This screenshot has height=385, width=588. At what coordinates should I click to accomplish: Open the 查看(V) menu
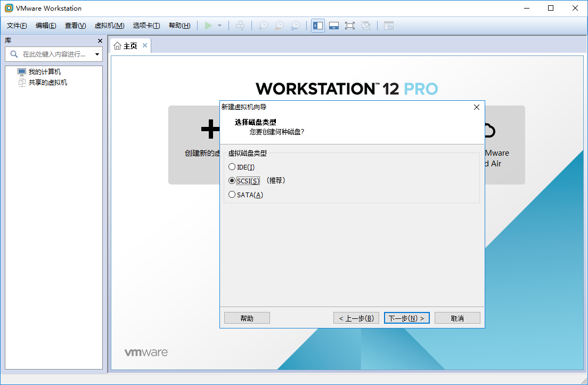76,26
